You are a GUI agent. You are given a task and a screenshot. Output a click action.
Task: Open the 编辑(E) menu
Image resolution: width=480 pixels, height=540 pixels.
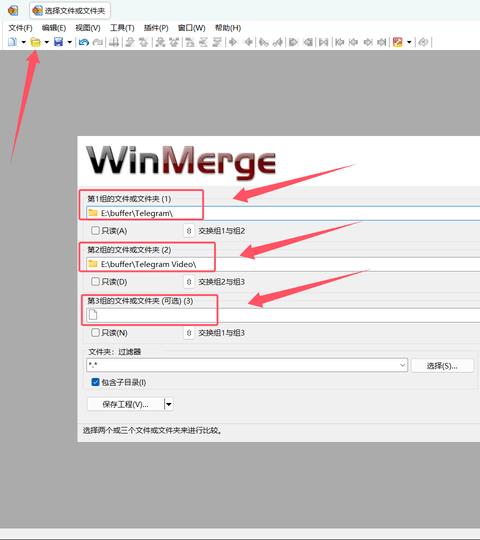point(54,28)
